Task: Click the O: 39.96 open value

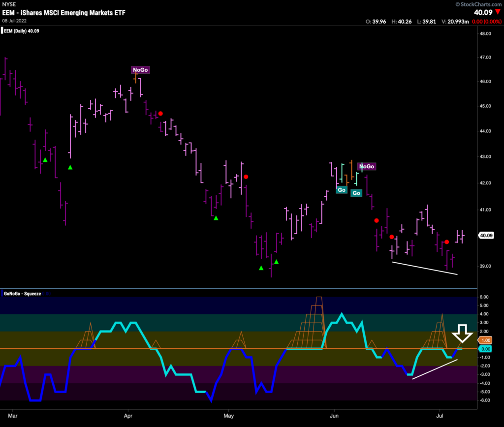Action: click(x=376, y=22)
